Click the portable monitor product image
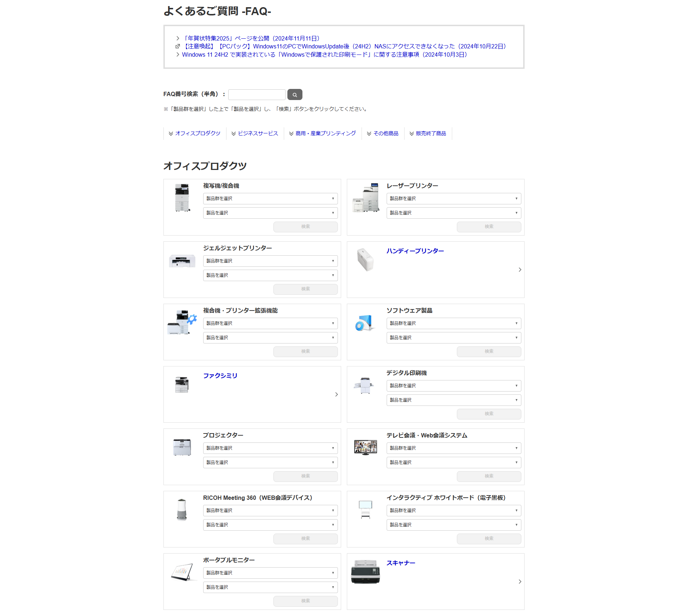 (x=183, y=572)
